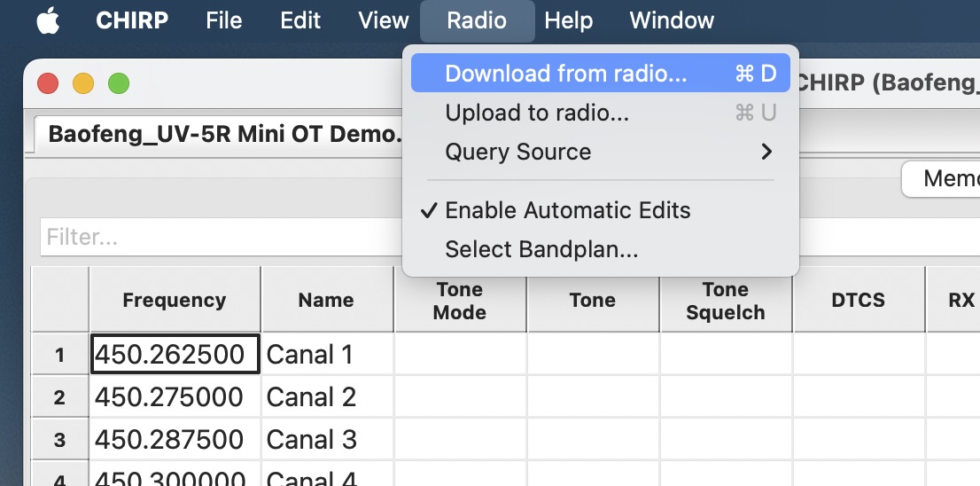Image resolution: width=980 pixels, height=486 pixels.
Task: Click the Filter input field
Action: pyautogui.click(x=222, y=237)
